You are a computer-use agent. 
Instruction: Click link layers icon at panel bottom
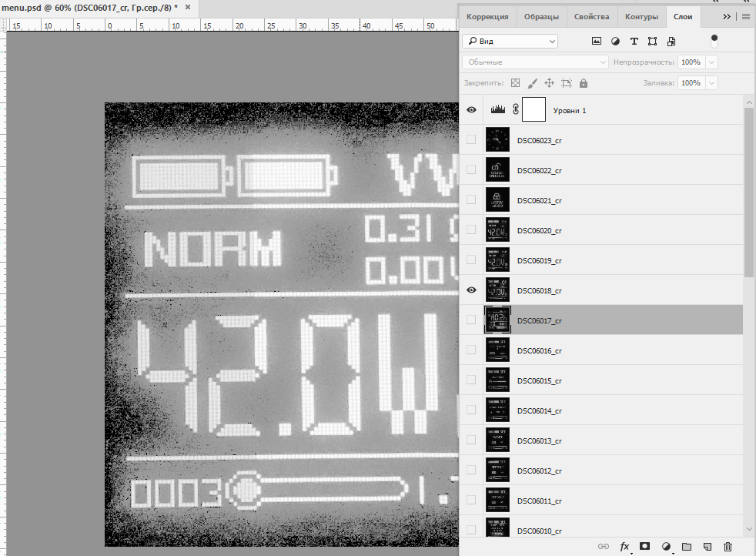click(x=603, y=546)
